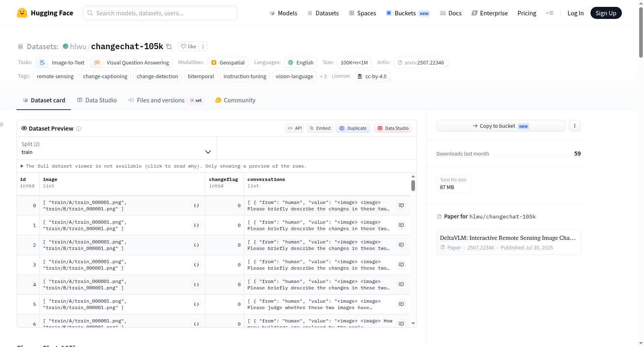Viewport: 644px width, 347px height.
Task: Switch to the Dataset card tab
Action: pyautogui.click(x=43, y=100)
